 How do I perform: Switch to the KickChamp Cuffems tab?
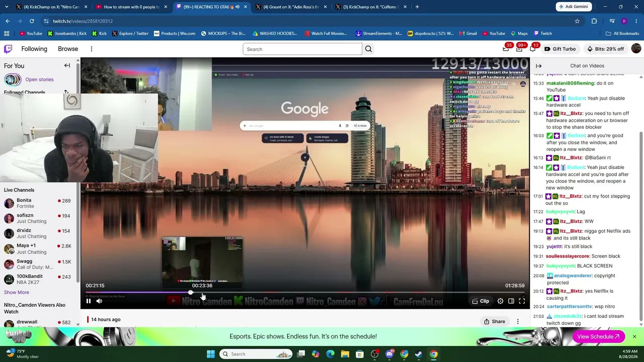370,7
